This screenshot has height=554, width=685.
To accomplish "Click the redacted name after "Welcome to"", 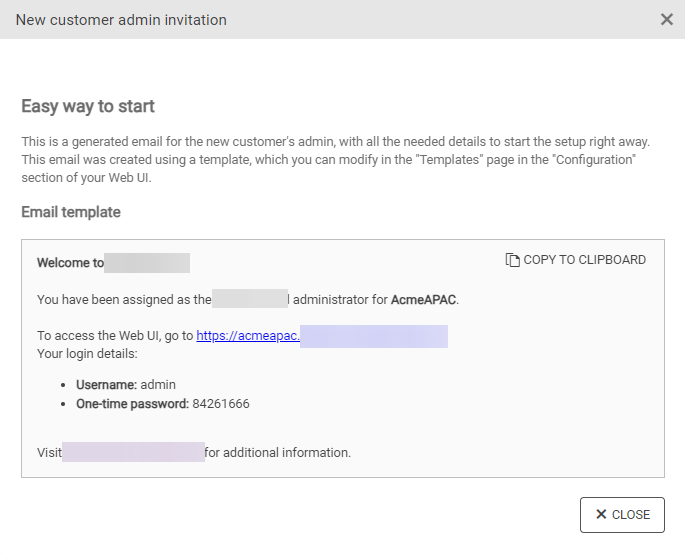I will coord(147,263).
